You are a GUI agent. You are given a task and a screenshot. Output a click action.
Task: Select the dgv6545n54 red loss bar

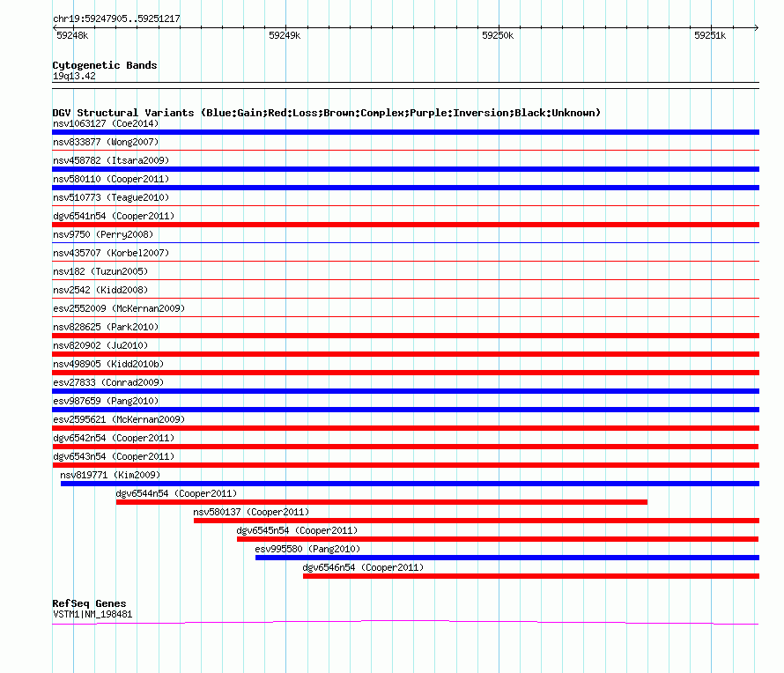pyautogui.click(x=498, y=539)
